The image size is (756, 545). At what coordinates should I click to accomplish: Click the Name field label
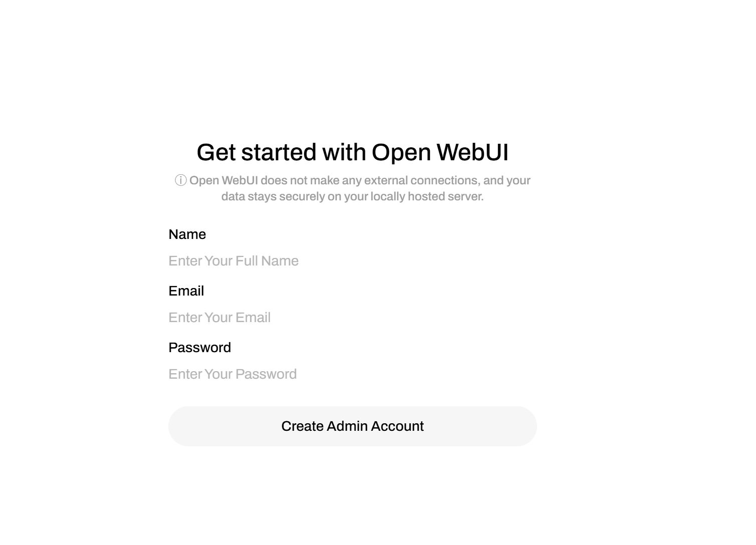coord(187,234)
